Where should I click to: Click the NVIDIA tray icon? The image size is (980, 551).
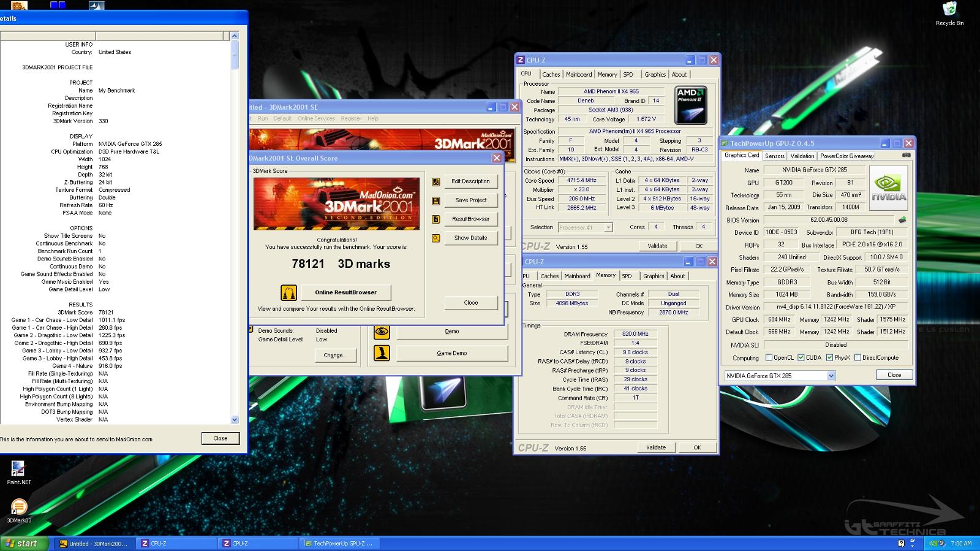tap(933, 544)
